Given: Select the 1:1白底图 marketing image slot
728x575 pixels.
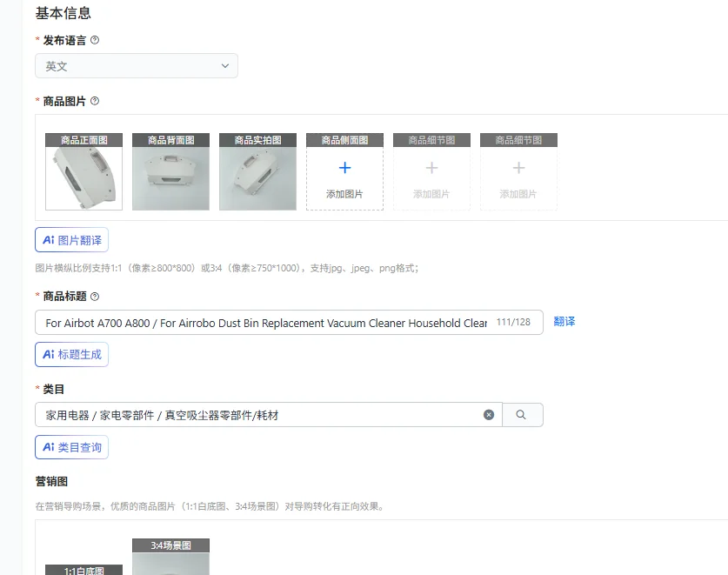Looking at the screenshot, I should coord(84,570).
